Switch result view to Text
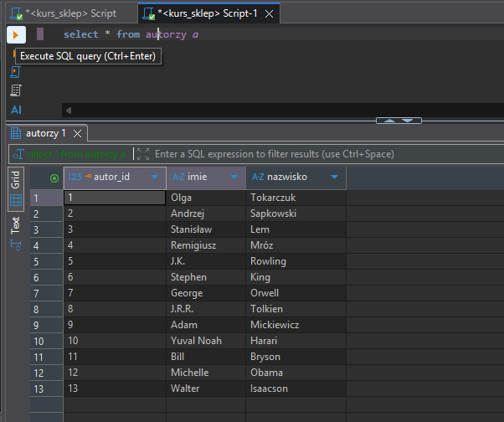This screenshot has width=504, height=422. click(x=15, y=224)
